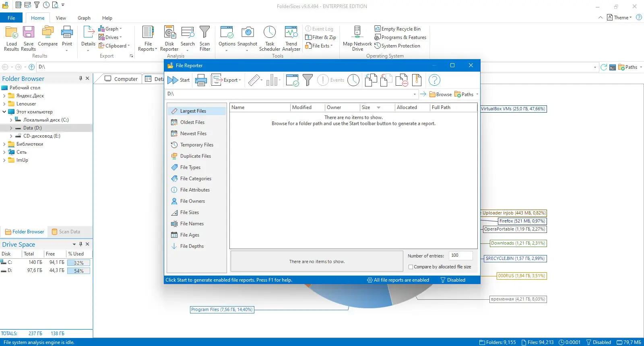Screen dimensions: 644x346
Task: Click the go arrow next to File Reporter path
Action: (x=423, y=94)
